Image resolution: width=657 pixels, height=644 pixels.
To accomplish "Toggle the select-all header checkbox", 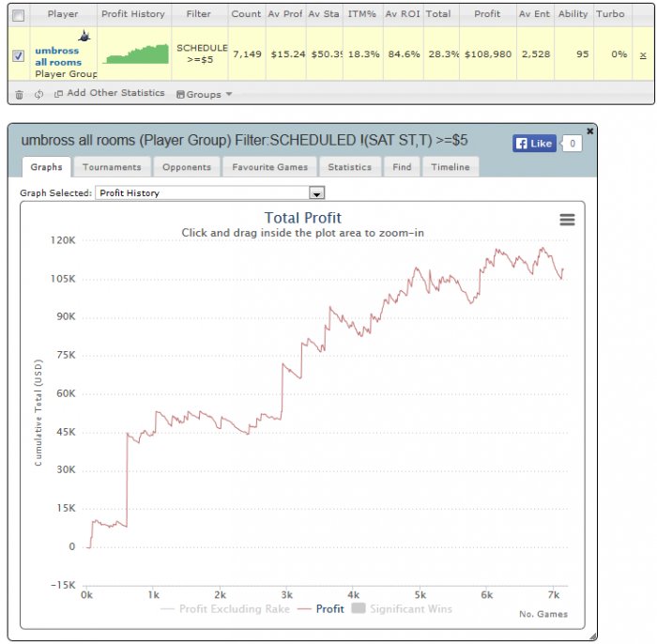I will point(19,15).
